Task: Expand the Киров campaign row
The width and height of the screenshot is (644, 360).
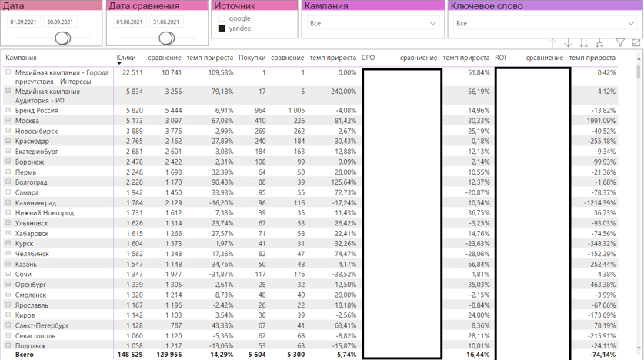Action: tap(8, 315)
